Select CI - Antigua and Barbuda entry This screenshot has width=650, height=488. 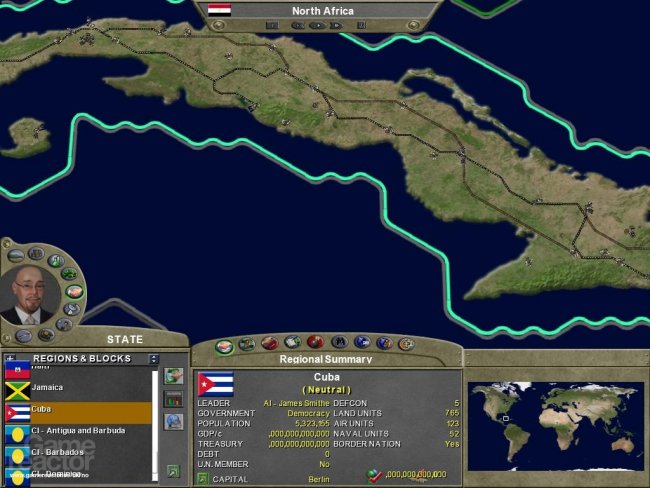(x=78, y=431)
